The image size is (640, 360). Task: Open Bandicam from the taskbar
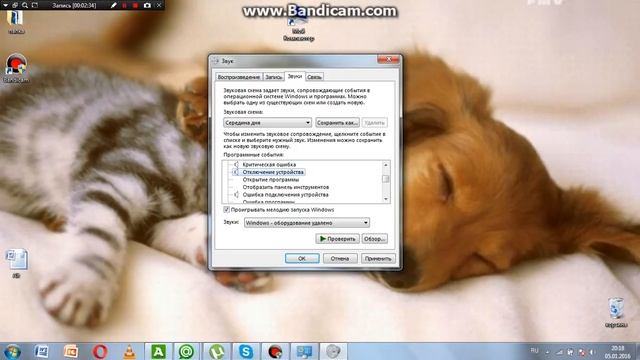point(275,351)
